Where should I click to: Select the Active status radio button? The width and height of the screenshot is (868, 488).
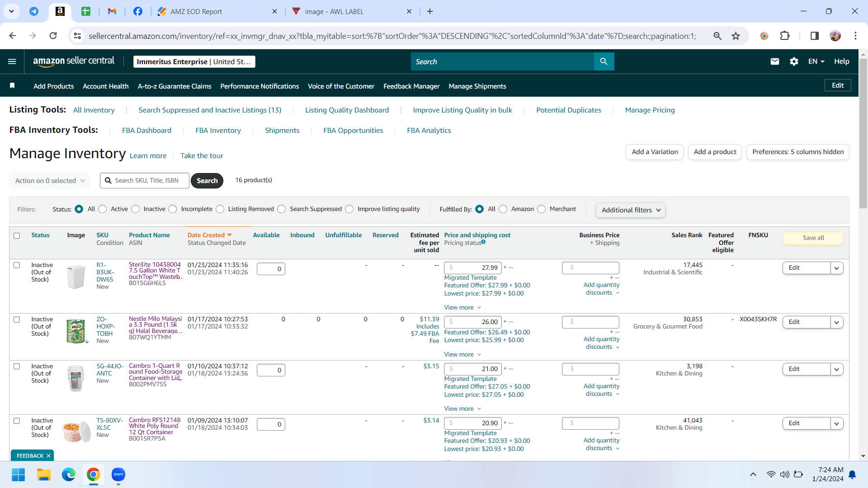pyautogui.click(x=103, y=209)
